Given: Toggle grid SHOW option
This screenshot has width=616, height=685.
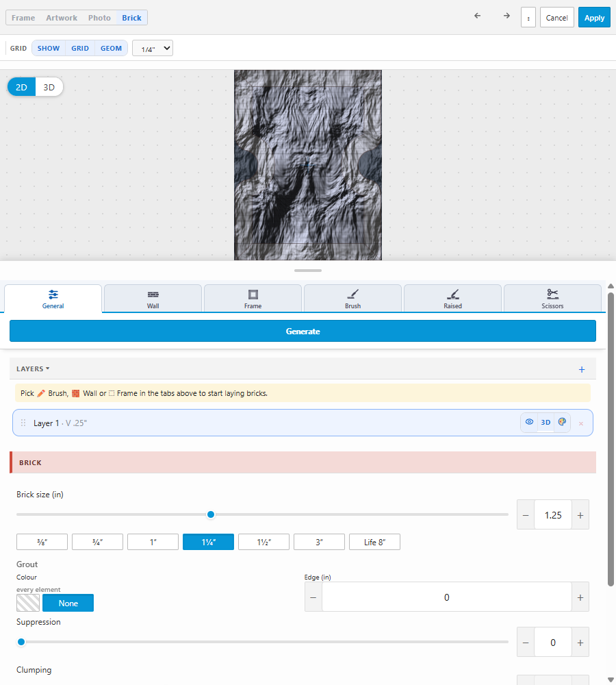Looking at the screenshot, I should [x=49, y=48].
